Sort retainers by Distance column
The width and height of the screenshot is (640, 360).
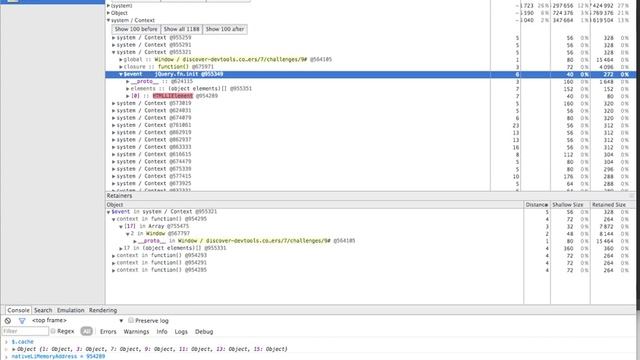[537, 204]
